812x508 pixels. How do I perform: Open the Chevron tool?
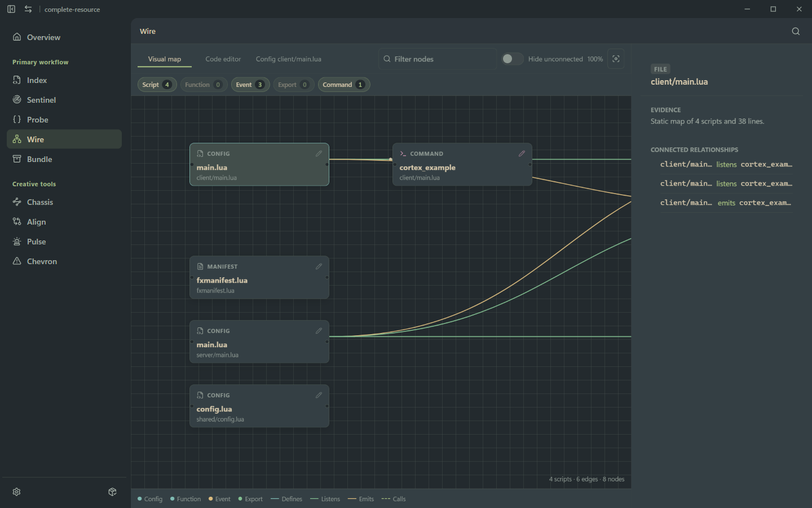[x=64, y=261]
